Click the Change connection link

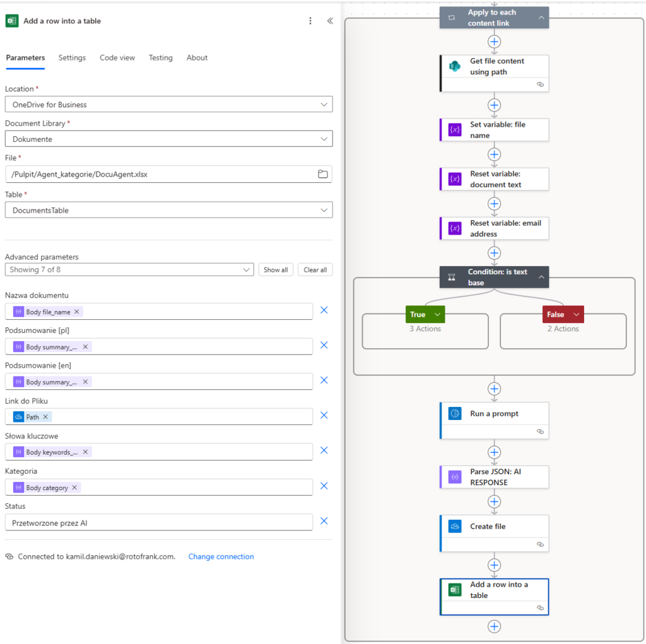point(221,557)
